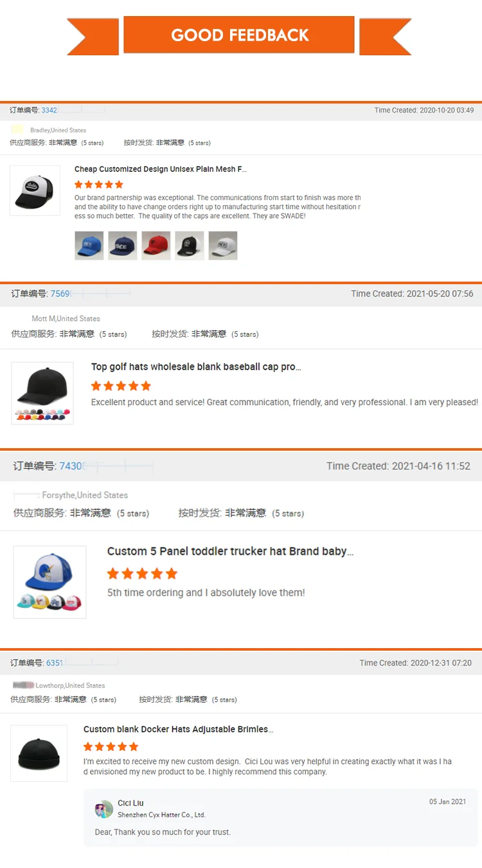The width and height of the screenshot is (482, 868).
Task: Open the black golf hat product image
Action: [x=42, y=393]
